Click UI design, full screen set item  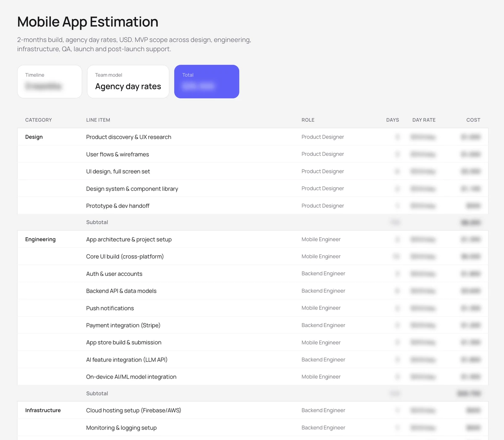tap(118, 171)
